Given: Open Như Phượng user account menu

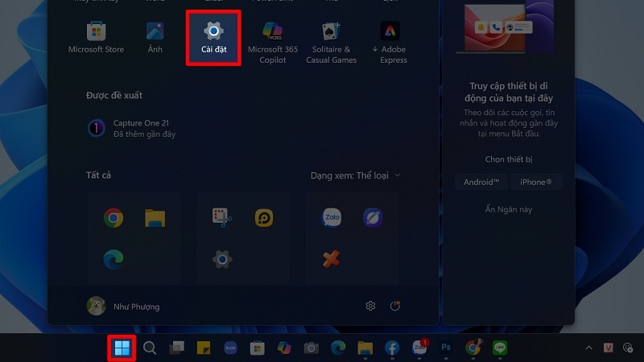Looking at the screenshot, I should pos(123,306).
